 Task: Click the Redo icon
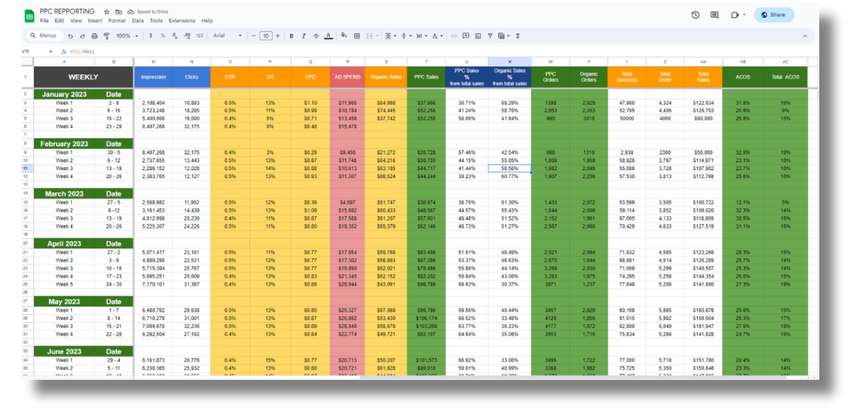tap(83, 36)
